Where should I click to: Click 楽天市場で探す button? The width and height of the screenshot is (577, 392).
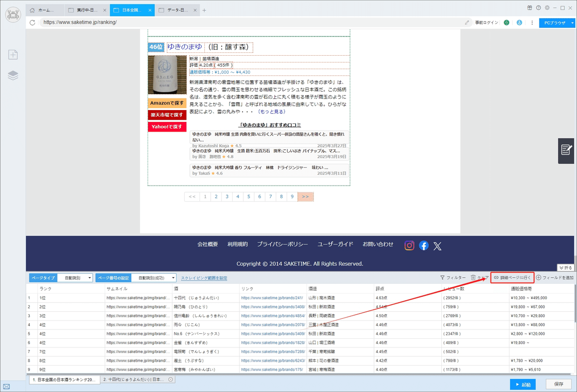point(167,115)
